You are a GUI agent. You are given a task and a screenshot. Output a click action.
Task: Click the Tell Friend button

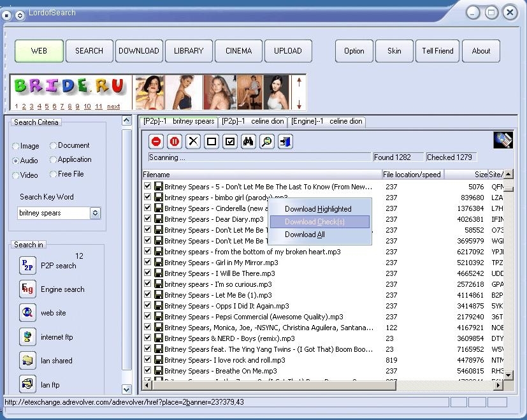coord(437,51)
